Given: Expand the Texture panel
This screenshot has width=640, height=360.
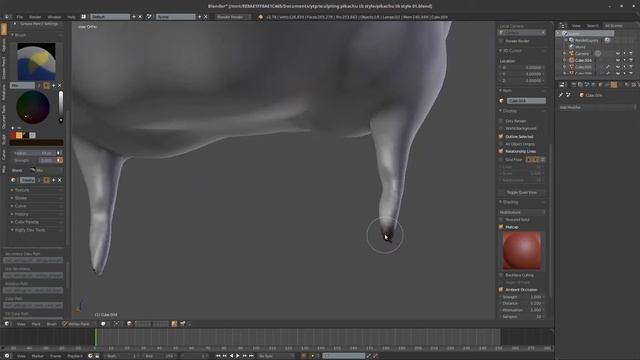Looking at the screenshot, I should (x=22, y=190).
